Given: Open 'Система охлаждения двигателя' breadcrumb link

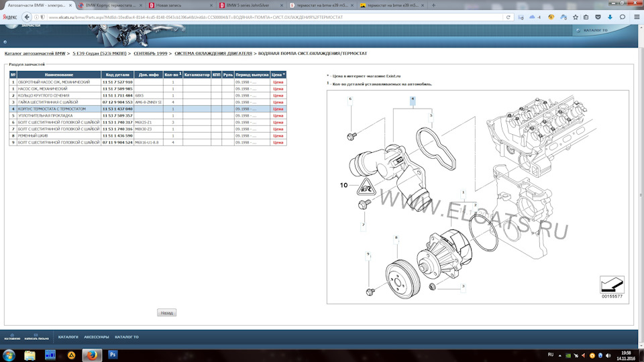Looking at the screenshot, I should 213,53.
